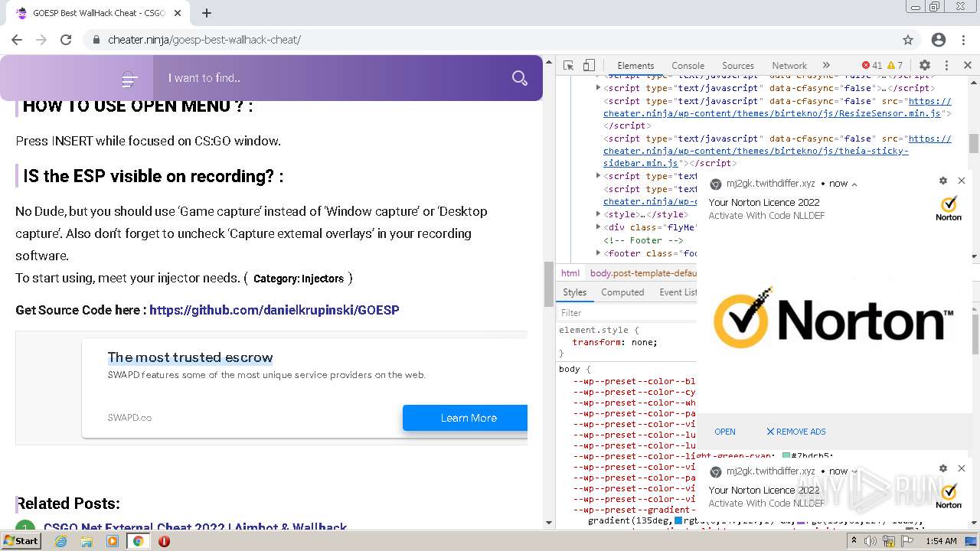Click the OPEN button on Norton notification
The width and height of the screenshot is (980, 551).
click(x=724, y=432)
